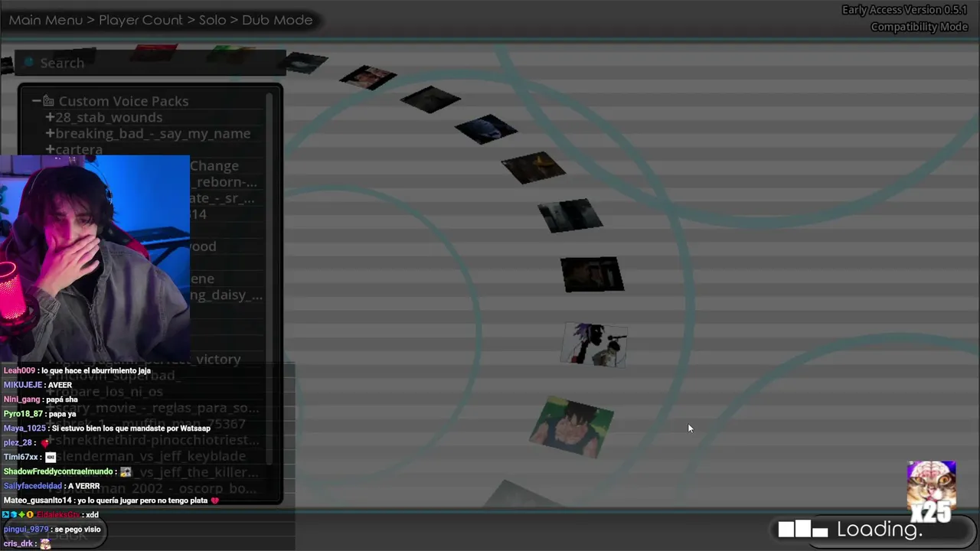Click the green star chat badge

pos(21,515)
